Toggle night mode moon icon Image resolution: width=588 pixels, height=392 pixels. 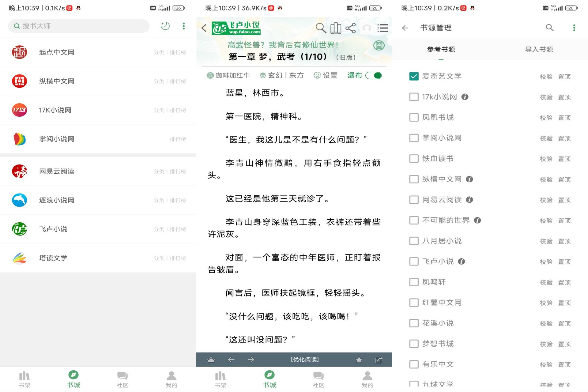click(165, 26)
